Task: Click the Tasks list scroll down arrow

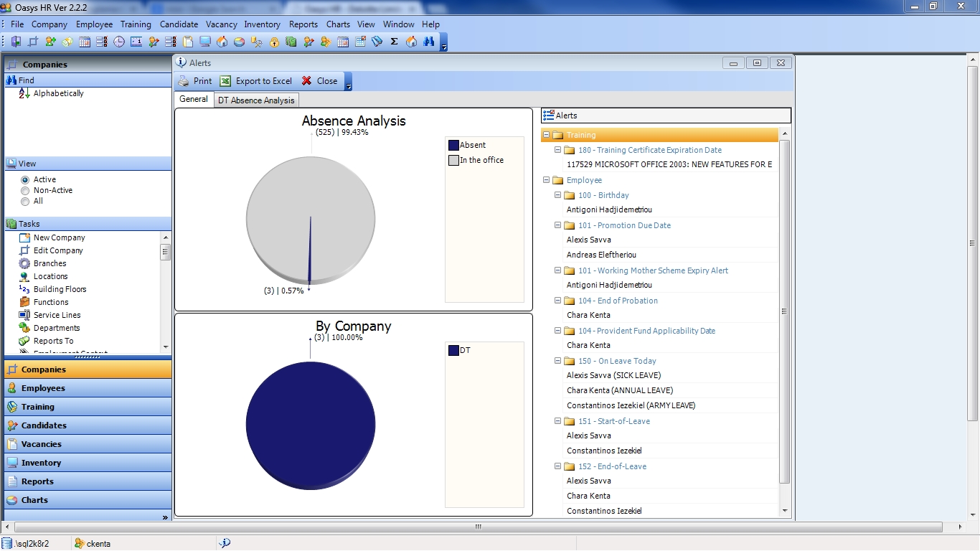Action: point(166,347)
